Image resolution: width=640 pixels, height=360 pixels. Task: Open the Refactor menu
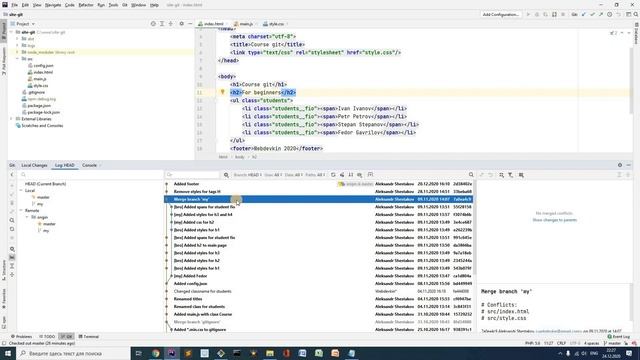pos(86,5)
